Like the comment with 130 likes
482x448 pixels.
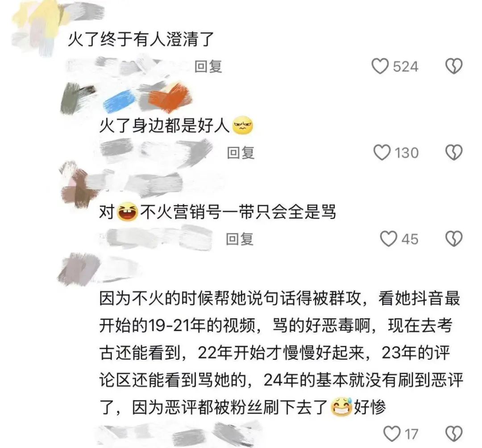(382, 153)
